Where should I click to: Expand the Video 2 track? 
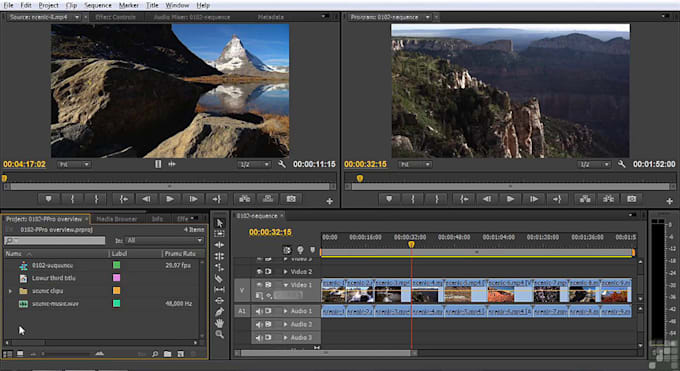click(x=285, y=272)
